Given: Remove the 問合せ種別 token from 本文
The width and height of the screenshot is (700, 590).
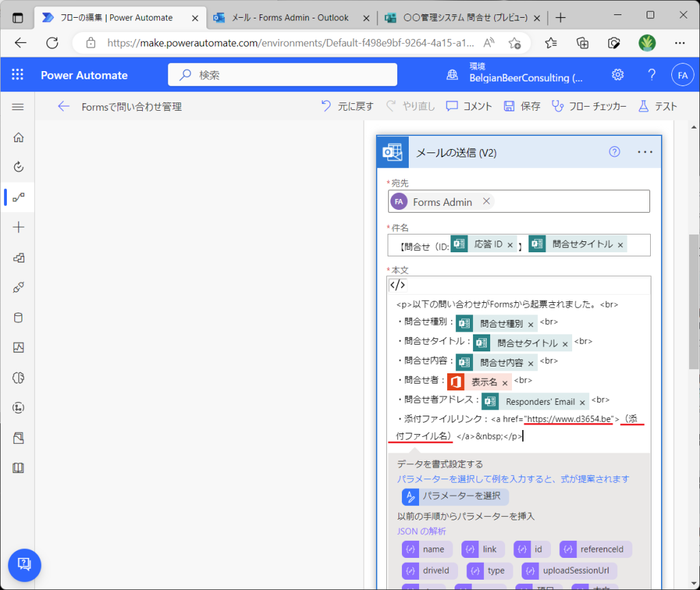Looking at the screenshot, I should pyautogui.click(x=530, y=324).
